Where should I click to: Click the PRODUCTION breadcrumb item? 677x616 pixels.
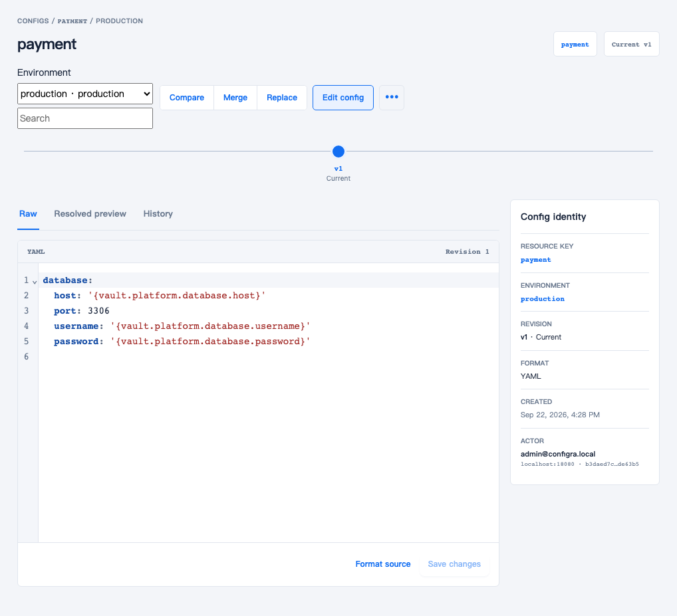pos(119,21)
